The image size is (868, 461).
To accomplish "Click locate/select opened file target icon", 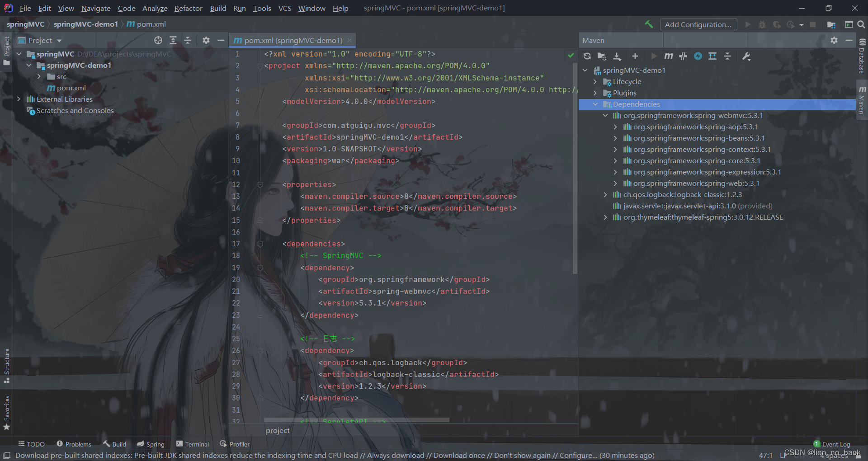I will (158, 40).
